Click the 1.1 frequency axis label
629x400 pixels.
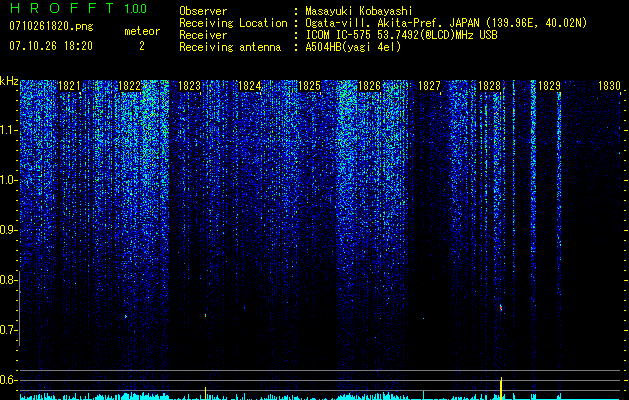[x=8, y=131]
